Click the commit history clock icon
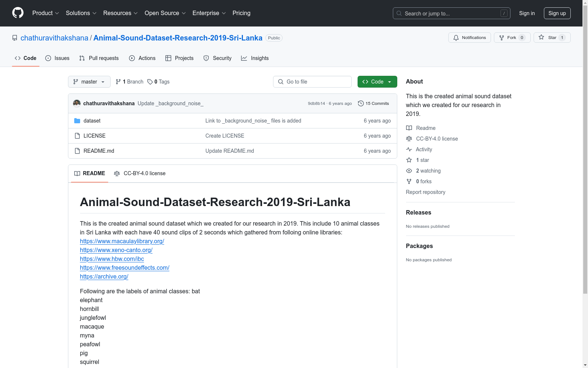The width and height of the screenshot is (588, 368). tap(361, 103)
